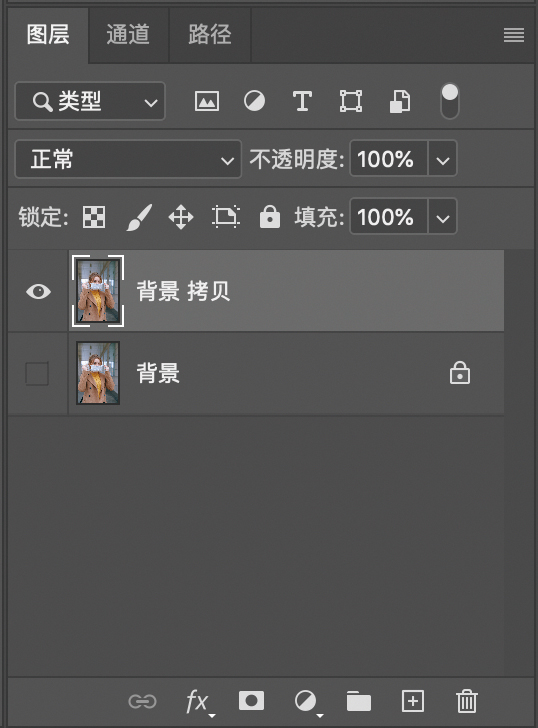Show the 背景 layer visibility box
The image size is (538, 728).
37,374
